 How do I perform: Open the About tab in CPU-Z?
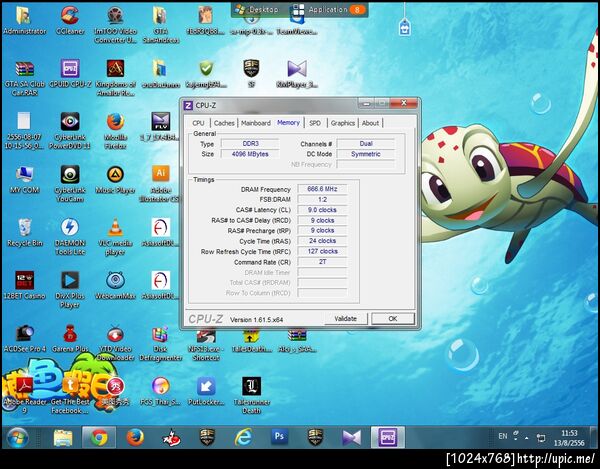pyautogui.click(x=370, y=123)
